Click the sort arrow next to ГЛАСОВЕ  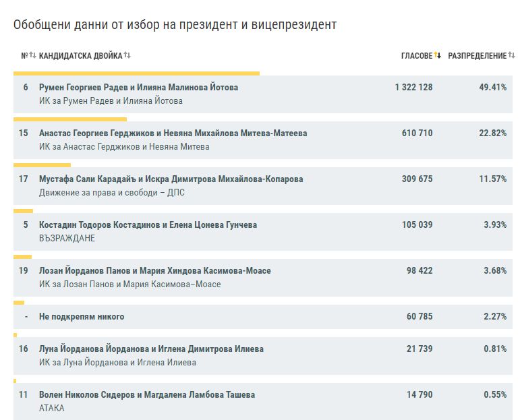click(x=437, y=55)
